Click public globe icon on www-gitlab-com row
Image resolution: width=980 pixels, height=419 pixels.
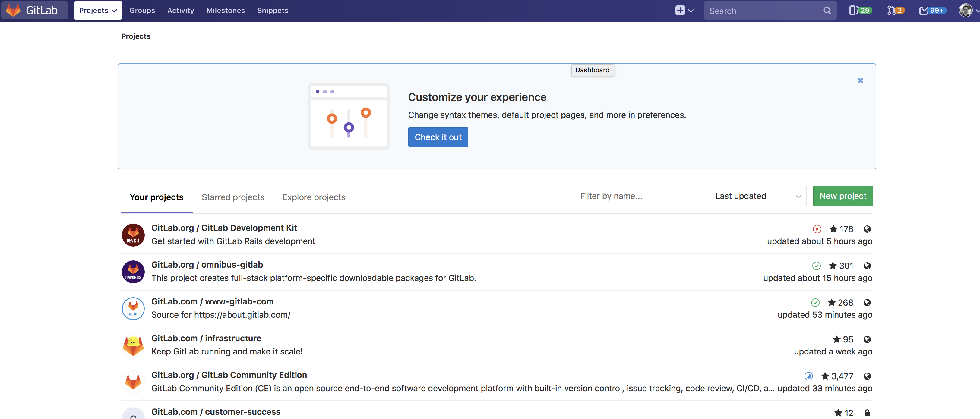(867, 303)
